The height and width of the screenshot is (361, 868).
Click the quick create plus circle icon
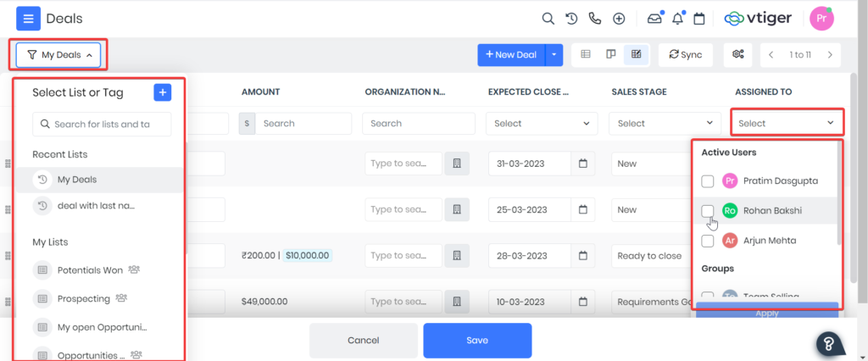[619, 19]
